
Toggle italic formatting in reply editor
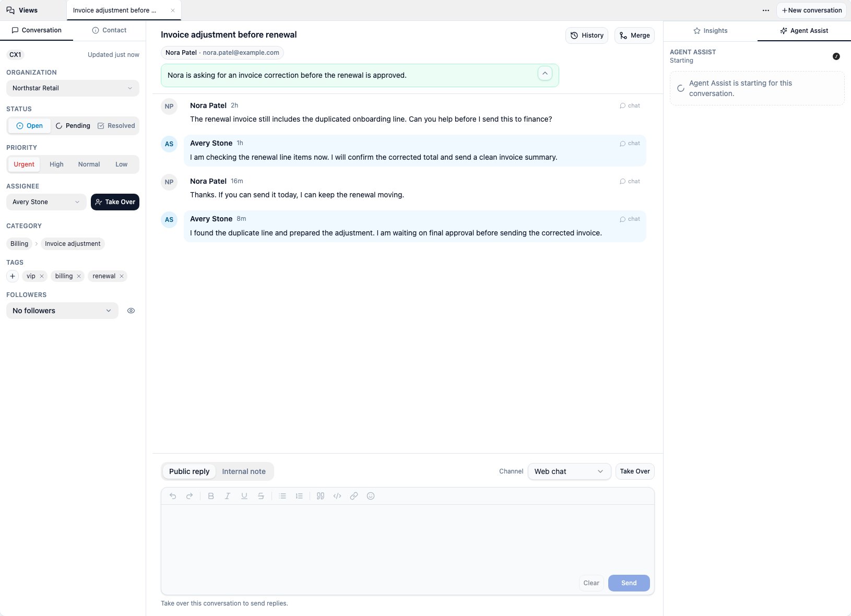pyautogui.click(x=228, y=496)
